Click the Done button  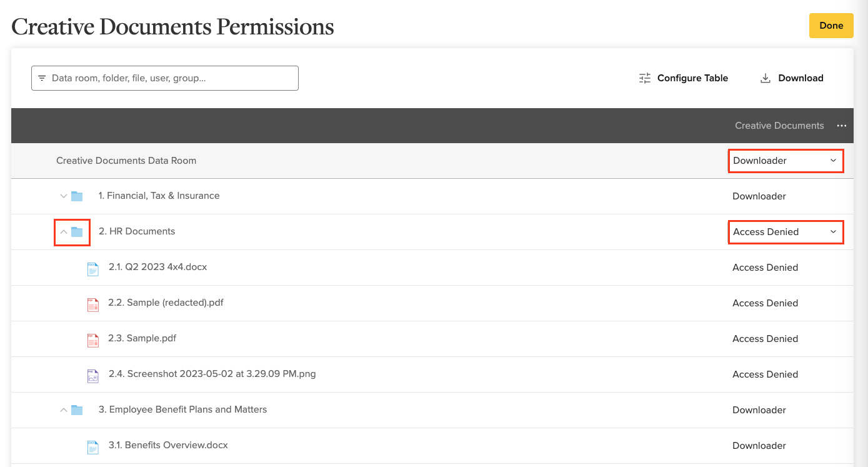(x=831, y=26)
